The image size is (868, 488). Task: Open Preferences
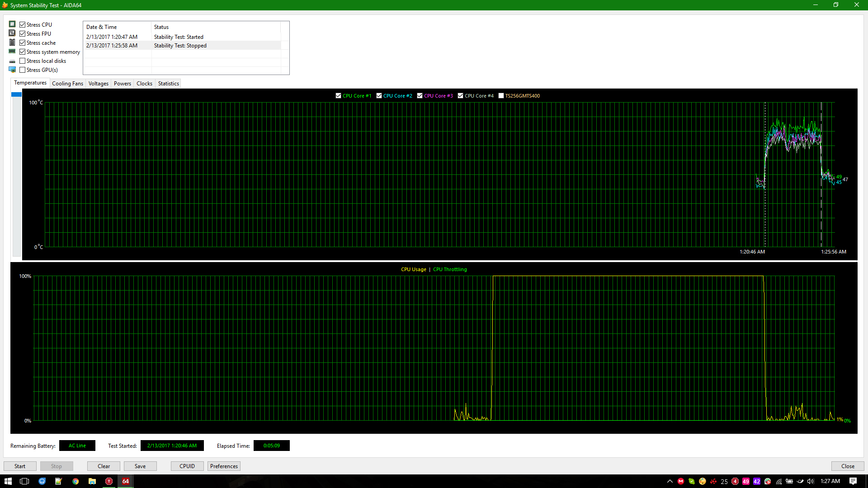224,466
